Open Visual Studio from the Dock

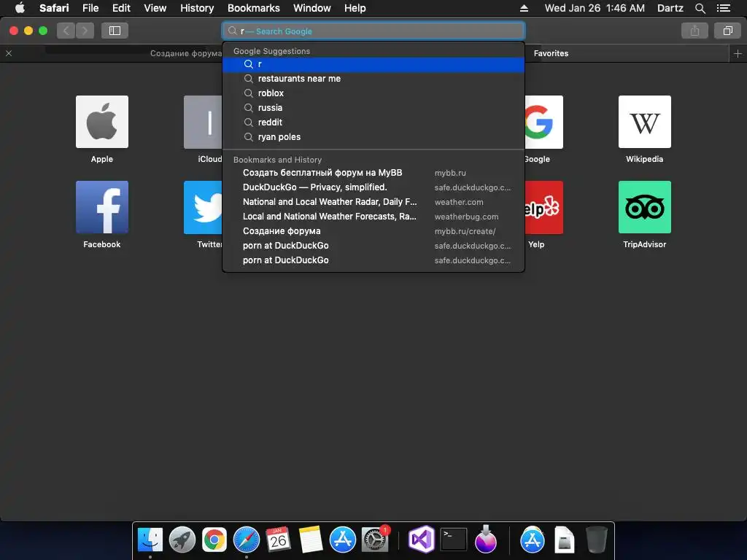point(422,540)
